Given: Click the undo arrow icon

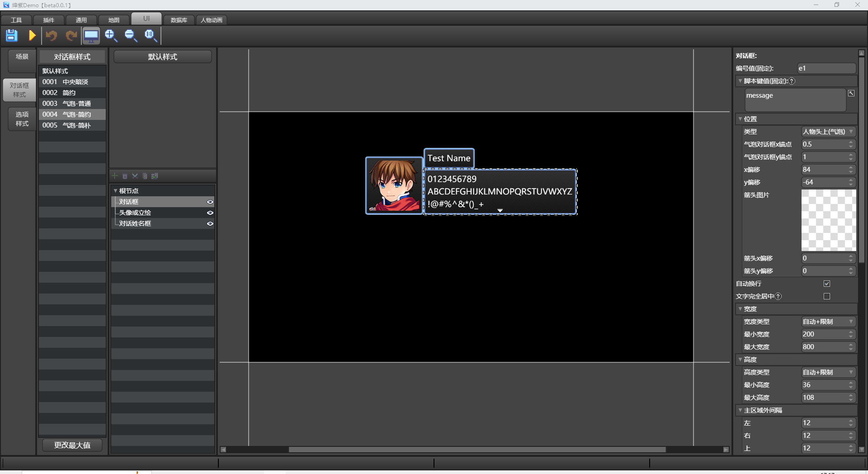Looking at the screenshot, I should point(52,35).
